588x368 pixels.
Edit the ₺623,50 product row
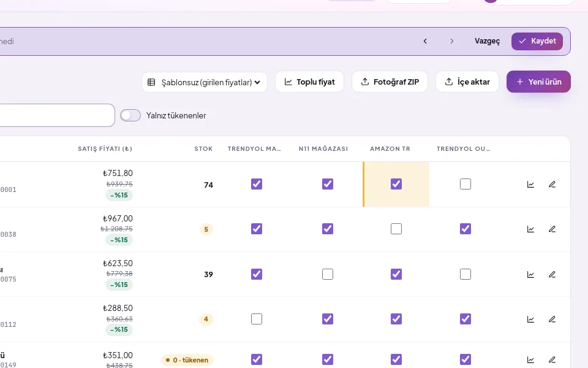pyautogui.click(x=552, y=275)
